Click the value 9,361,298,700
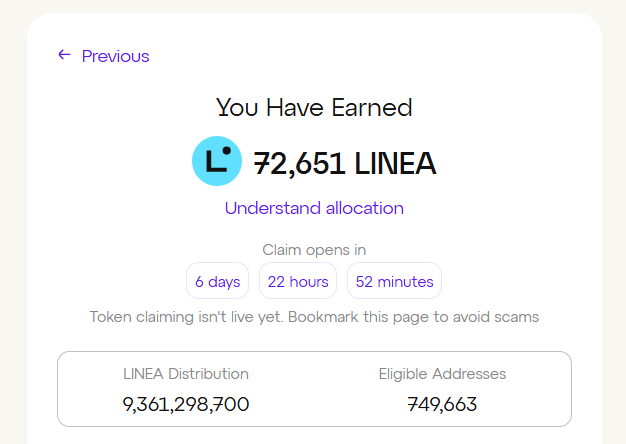Viewport: 626px width, 444px height. pyautogui.click(x=186, y=404)
